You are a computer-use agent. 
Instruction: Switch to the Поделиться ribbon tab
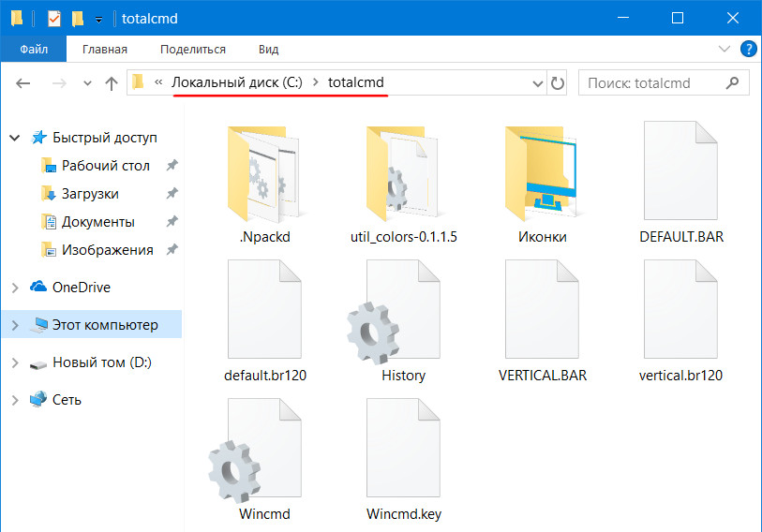click(193, 49)
